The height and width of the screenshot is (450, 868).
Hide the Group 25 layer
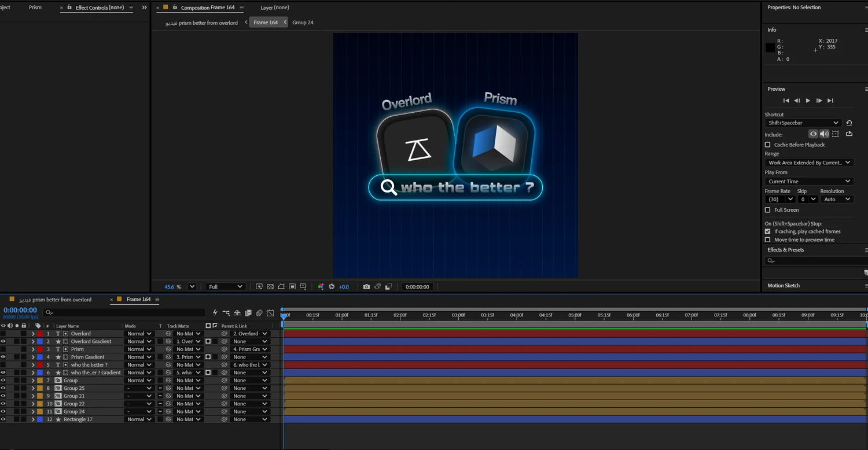pos(3,388)
